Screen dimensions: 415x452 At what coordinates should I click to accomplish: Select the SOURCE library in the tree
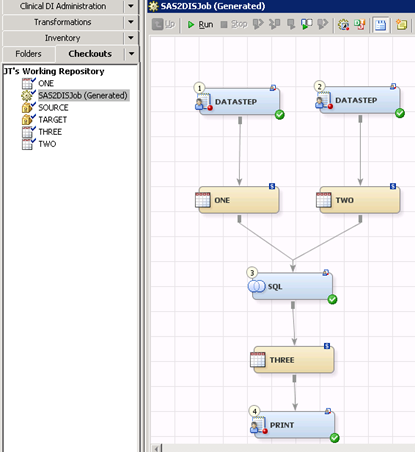[x=53, y=108]
